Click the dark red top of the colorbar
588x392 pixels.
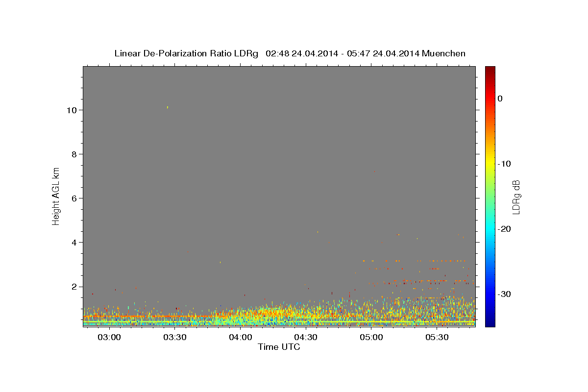pos(490,70)
